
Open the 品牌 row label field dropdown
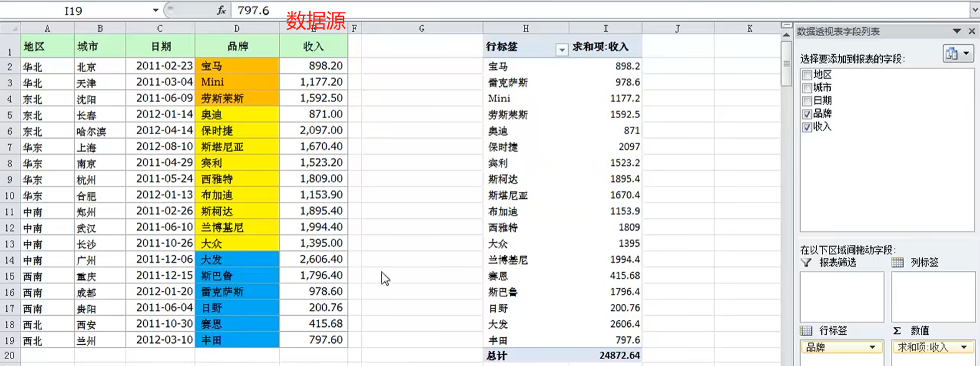pos(872,347)
